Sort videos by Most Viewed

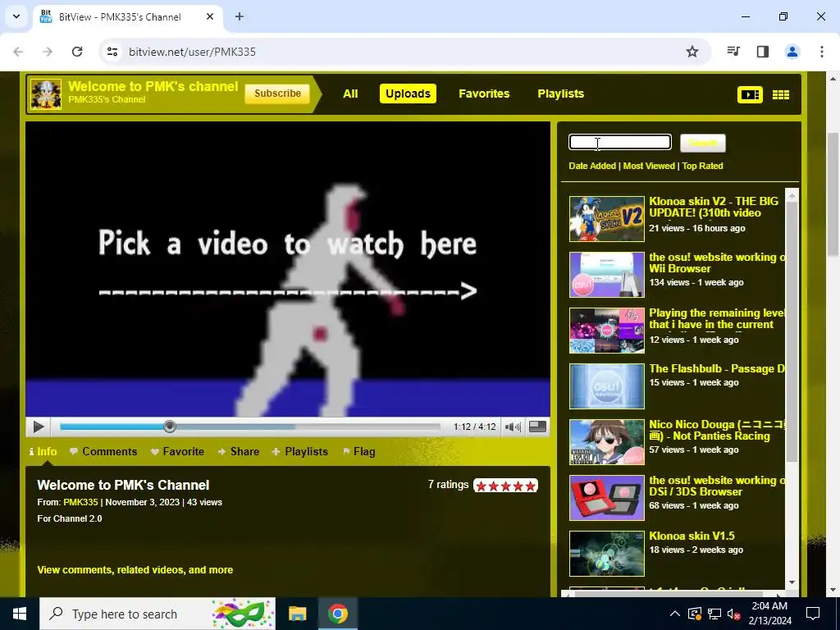[649, 166]
